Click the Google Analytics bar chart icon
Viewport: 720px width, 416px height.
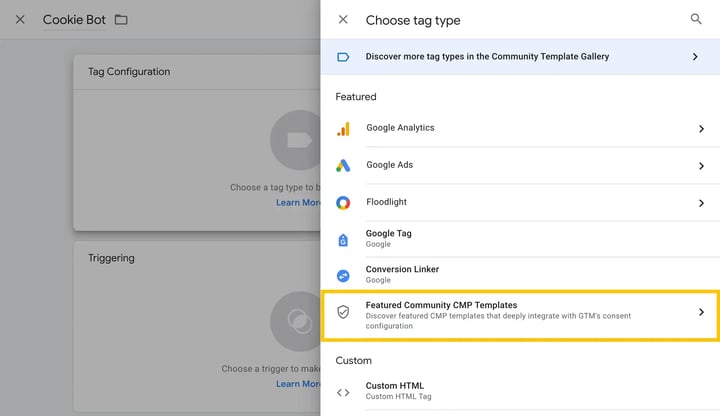pyautogui.click(x=343, y=129)
